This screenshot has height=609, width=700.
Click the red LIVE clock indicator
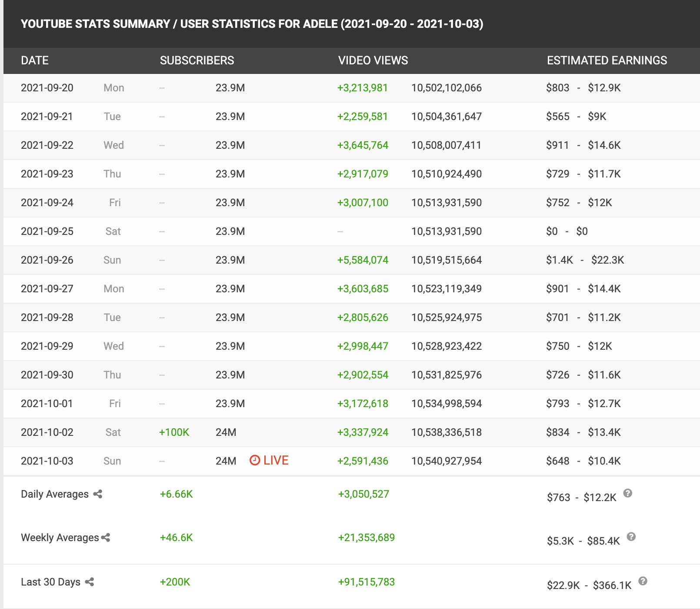click(x=269, y=460)
